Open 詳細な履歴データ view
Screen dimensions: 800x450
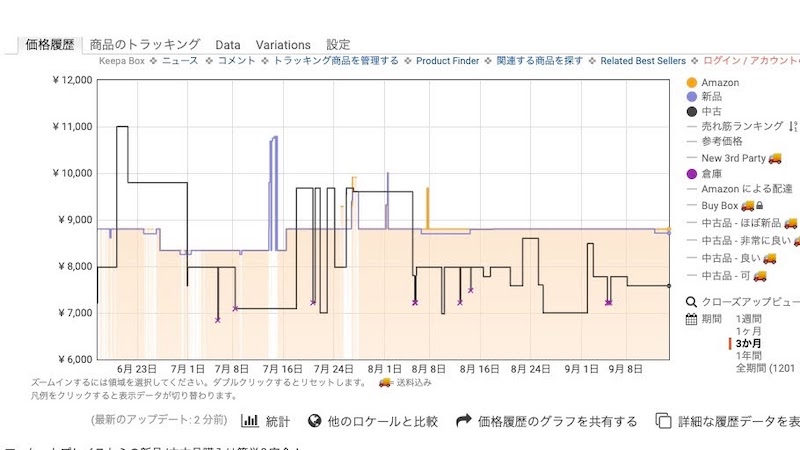(739, 421)
